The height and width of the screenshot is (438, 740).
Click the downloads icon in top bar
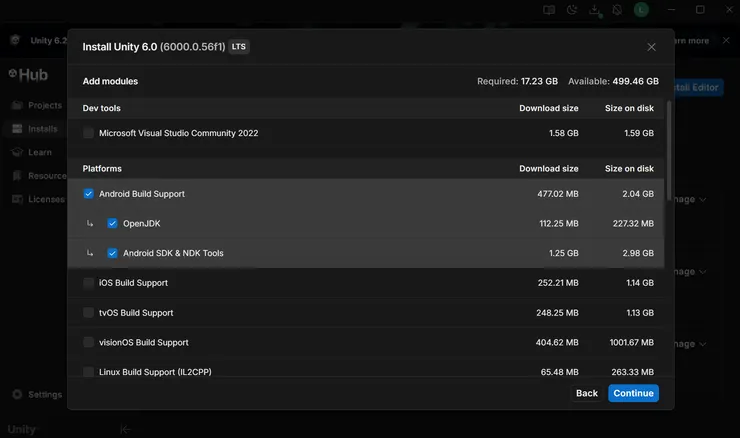coord(595,10)
